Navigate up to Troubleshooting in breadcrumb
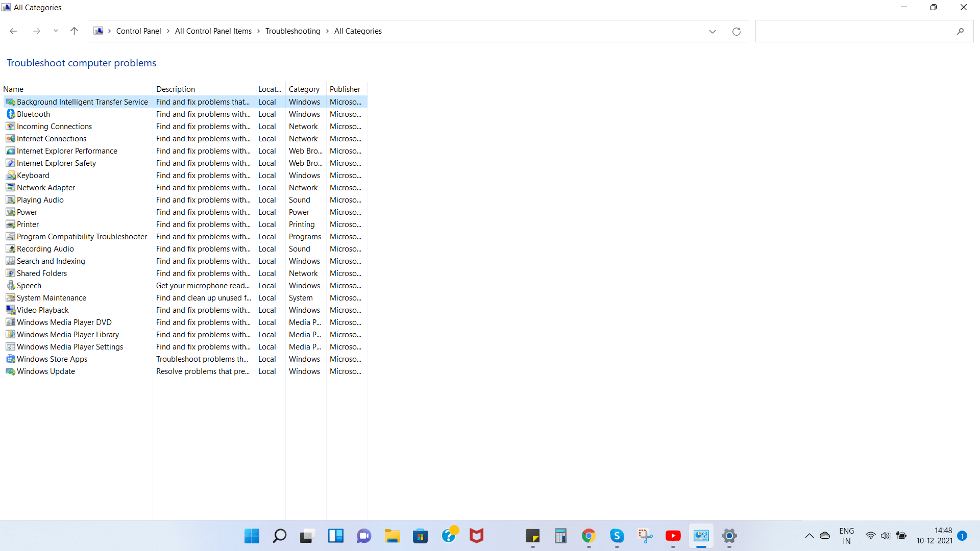The width and height of the screenshot is (980, 551). point(293,31)
